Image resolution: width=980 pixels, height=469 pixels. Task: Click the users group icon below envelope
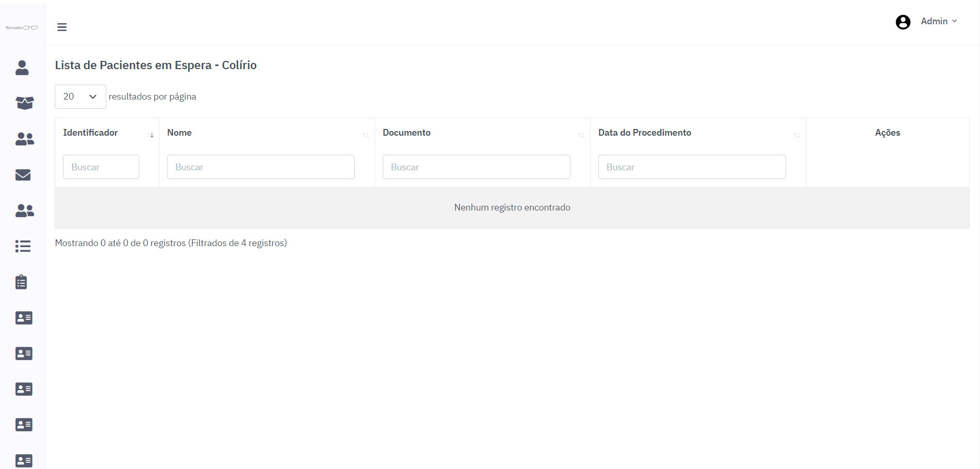pyautogui.click(x=24, y=211)
